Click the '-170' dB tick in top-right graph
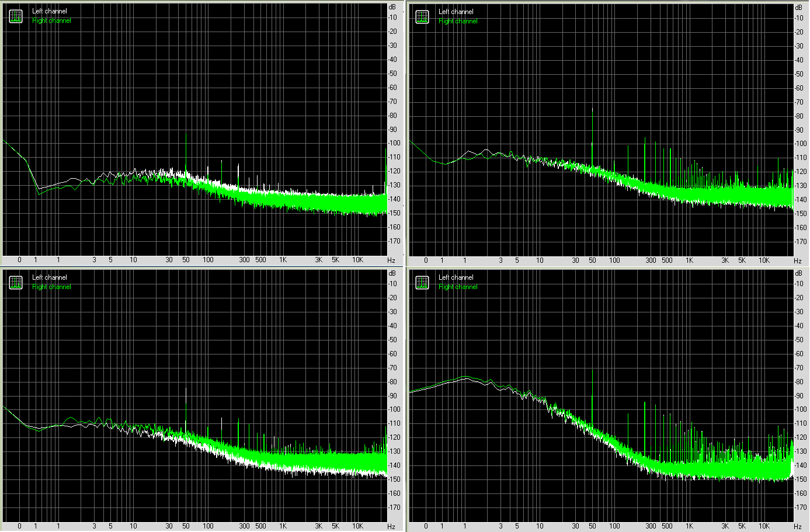 tap(801, 242)
